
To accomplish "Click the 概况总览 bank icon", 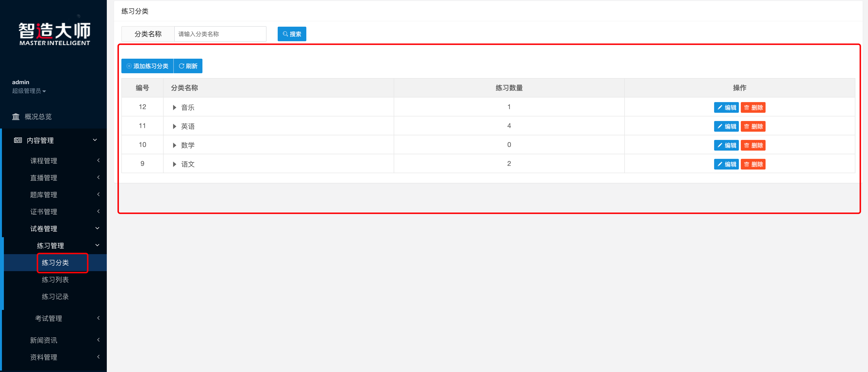I will (x=16, y=116).
